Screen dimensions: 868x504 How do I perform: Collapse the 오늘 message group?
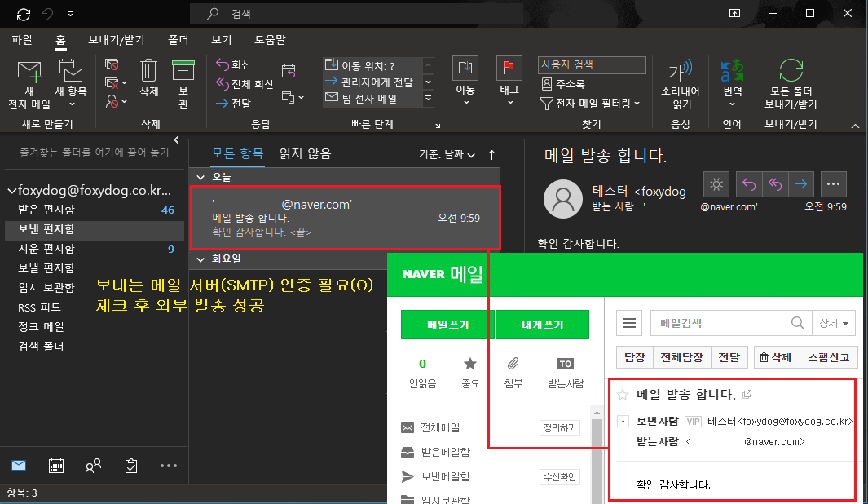pyautogui.click(x=200, y=177)
